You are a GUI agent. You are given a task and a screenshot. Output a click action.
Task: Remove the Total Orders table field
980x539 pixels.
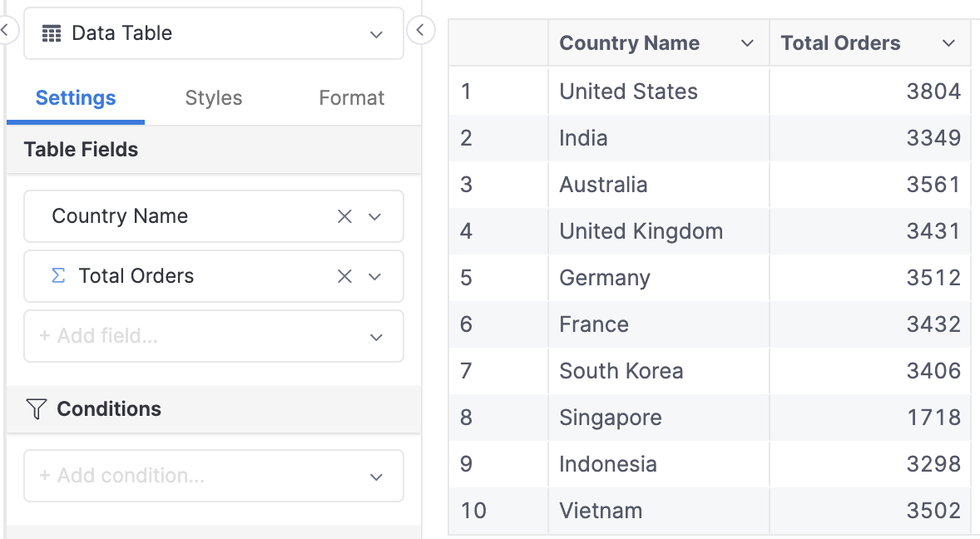pos(344,276)
